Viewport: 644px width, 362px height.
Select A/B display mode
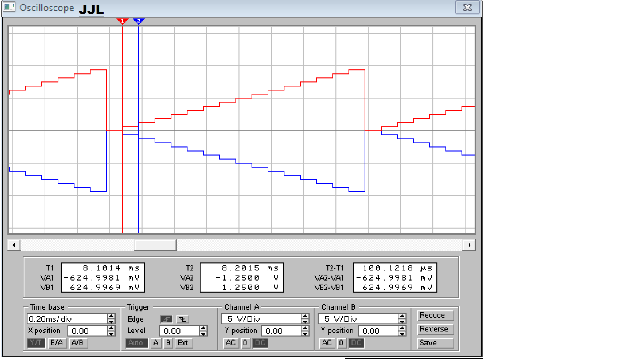pyautogui.click(x=78, y=343)
